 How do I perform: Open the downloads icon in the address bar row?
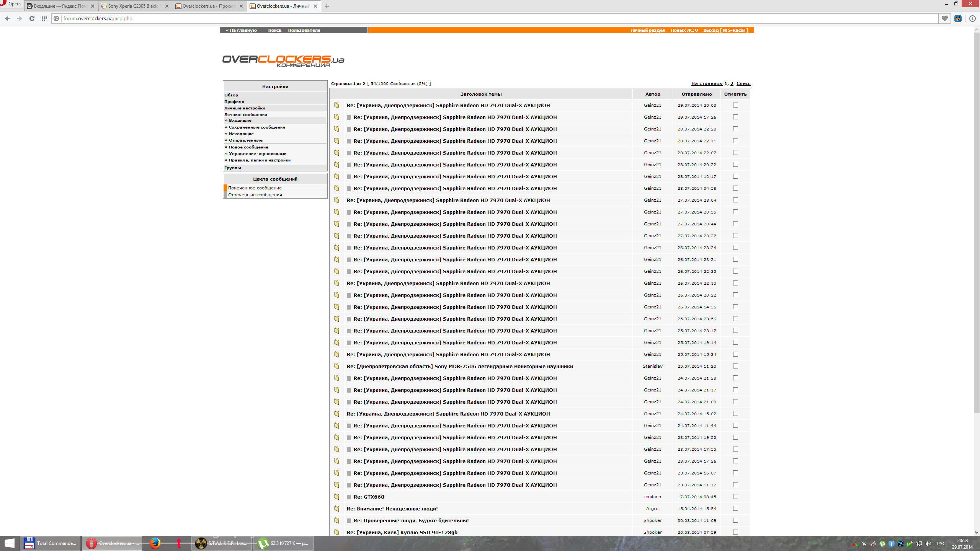tap(972, 18)
